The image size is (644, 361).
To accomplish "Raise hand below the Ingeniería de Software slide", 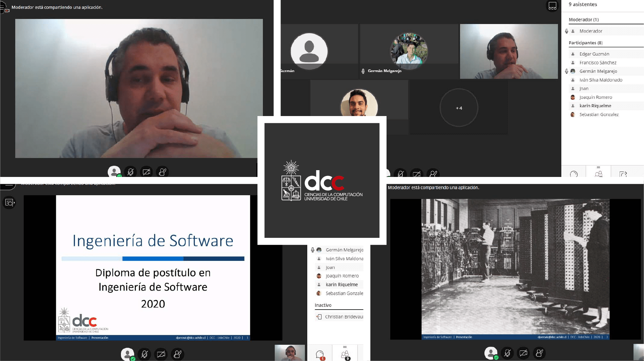I will click(178, 354).
